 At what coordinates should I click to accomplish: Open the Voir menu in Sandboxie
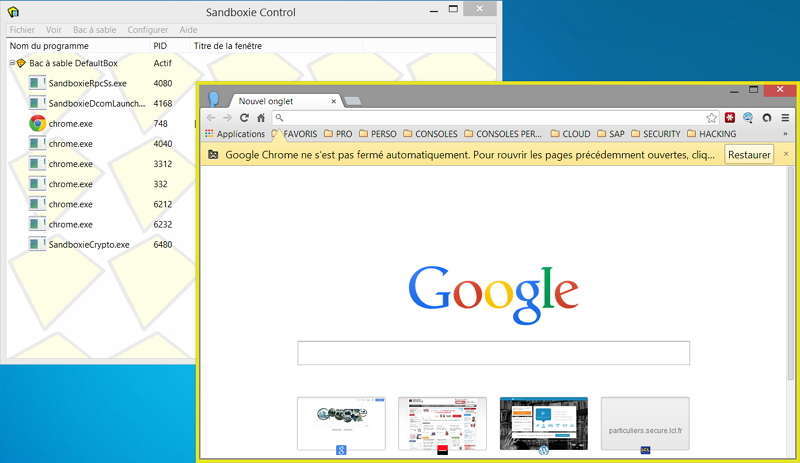pyautogui.click(x=54, y=30)
